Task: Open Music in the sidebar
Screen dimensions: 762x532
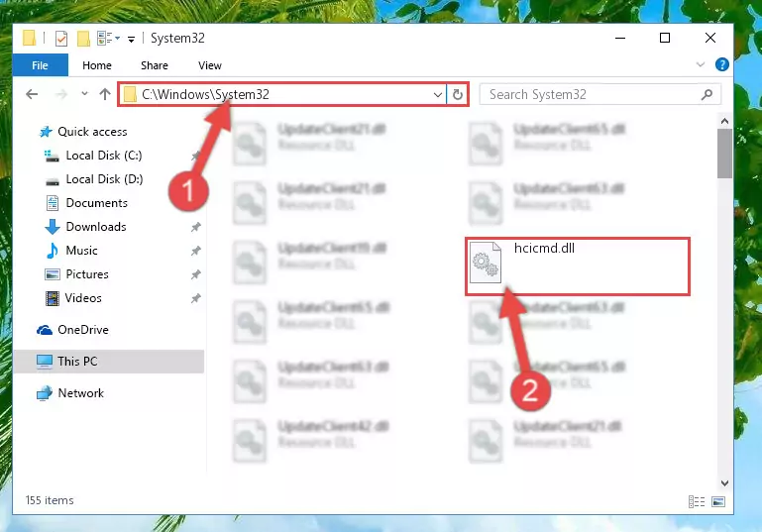Action: (81, 251)
